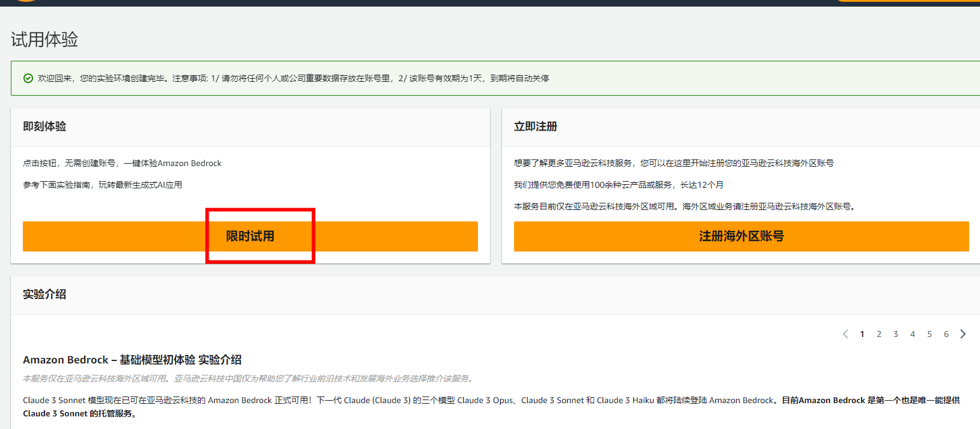This screenshot has height=429, width=980.
Task: Click the Amazon Bedrock 基础模型初体验 title
Action: pos(132,360)
